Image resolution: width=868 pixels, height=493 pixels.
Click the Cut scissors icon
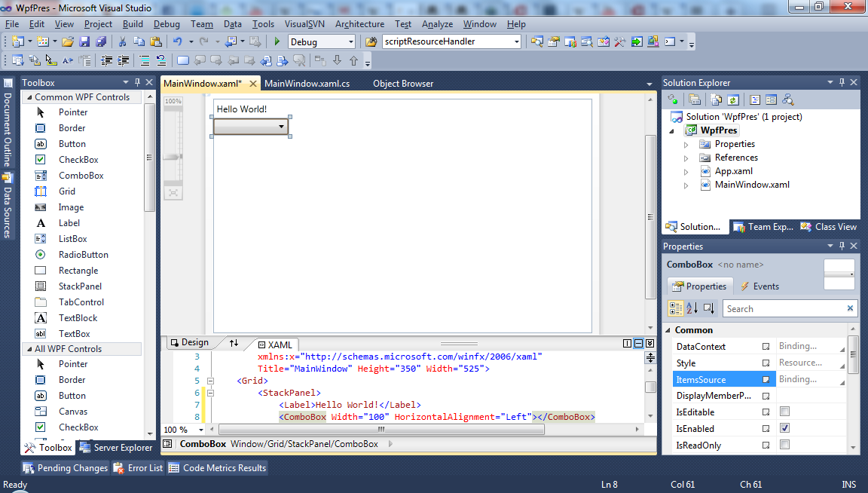tap(122, 41)
